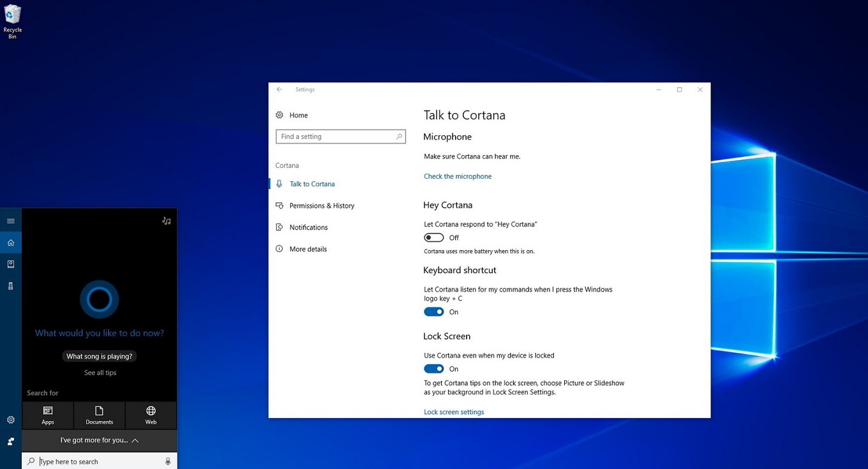Click the "Keyboard shortcut" section heading
Image resolution: width=868 pixels, height=469 pixels.
[x=460, y=270]
